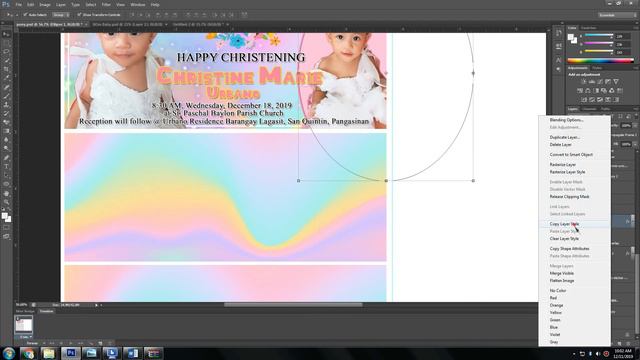Toggle the Auto-Select checkbox
The width and height of the screenshot is (640, 360).
coord(25,15)
